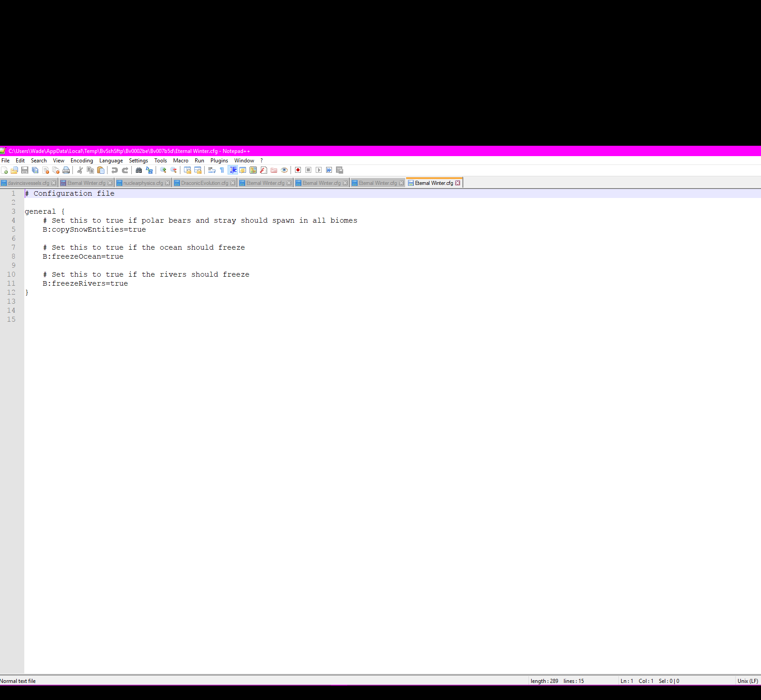This screenshot has height=700, width=761.
Task: Click the Copy toolbar icon
Action: (x=90, y=170)
